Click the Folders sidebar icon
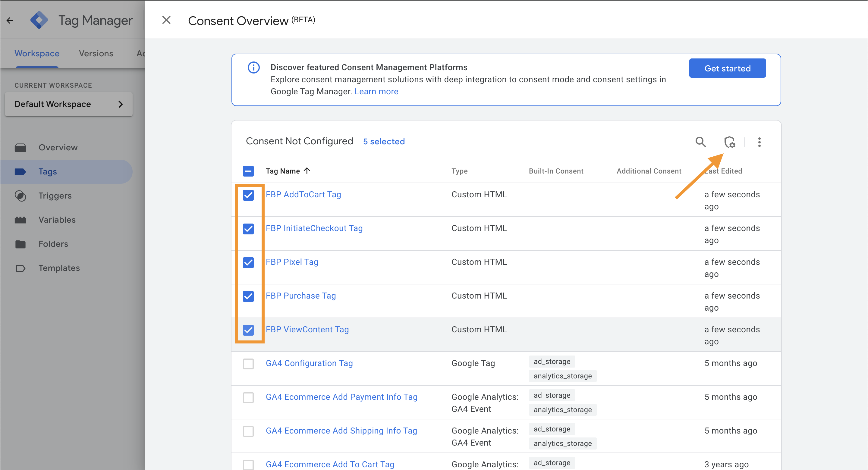This screenshot has height=470, width=868. click(x=20, y=244)
